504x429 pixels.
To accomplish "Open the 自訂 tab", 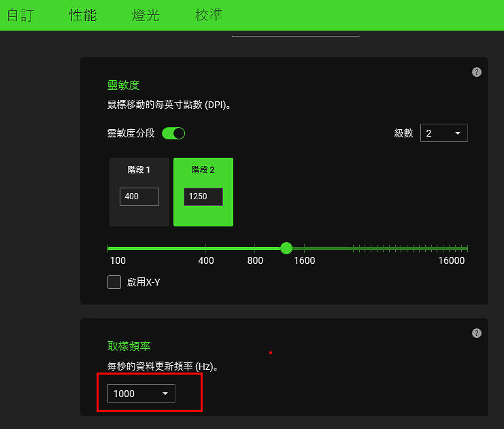I will (x=20, y=15).
